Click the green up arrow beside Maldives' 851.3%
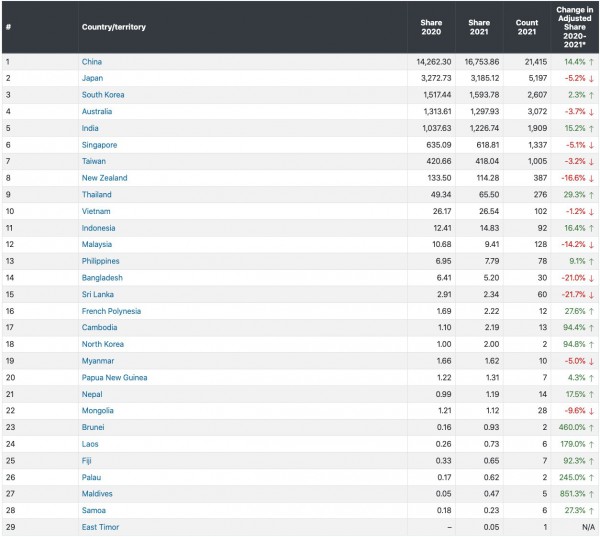Image resolution: width=600 pixels, height=537 pixels. 591,493
